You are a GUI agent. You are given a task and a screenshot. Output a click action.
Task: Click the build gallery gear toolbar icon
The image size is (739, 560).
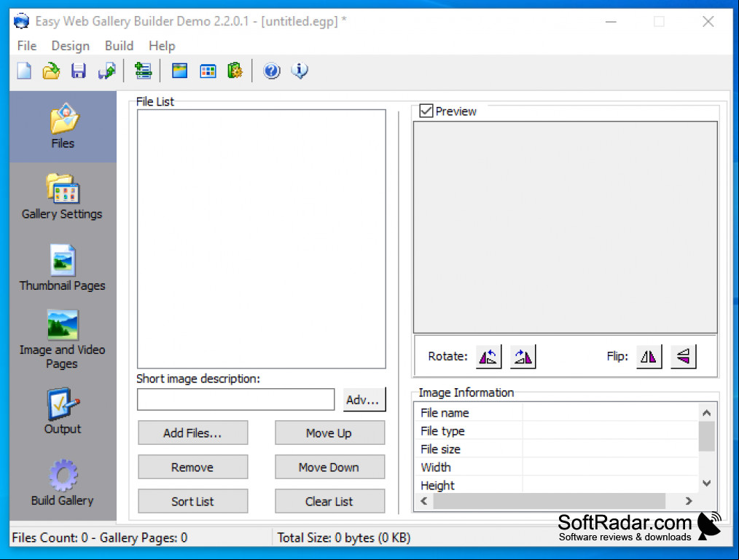click(x=235, y=71)
